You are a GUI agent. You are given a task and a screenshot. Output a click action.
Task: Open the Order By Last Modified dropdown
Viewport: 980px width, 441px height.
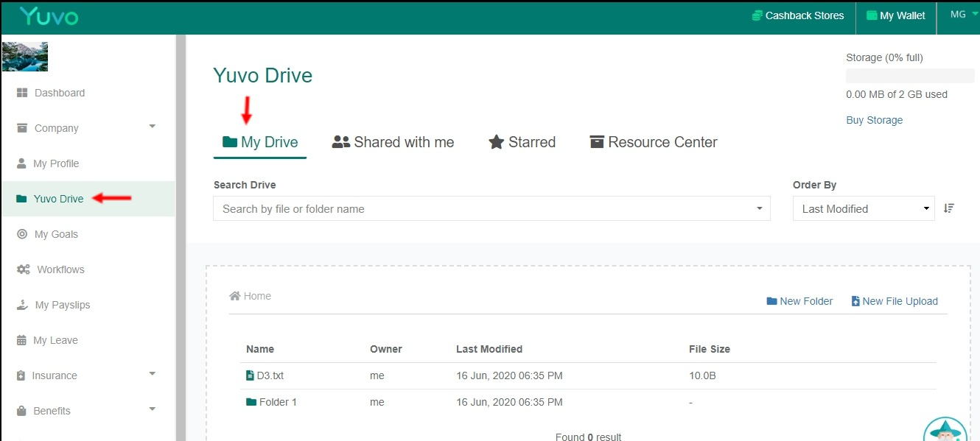tap(864, 208)
